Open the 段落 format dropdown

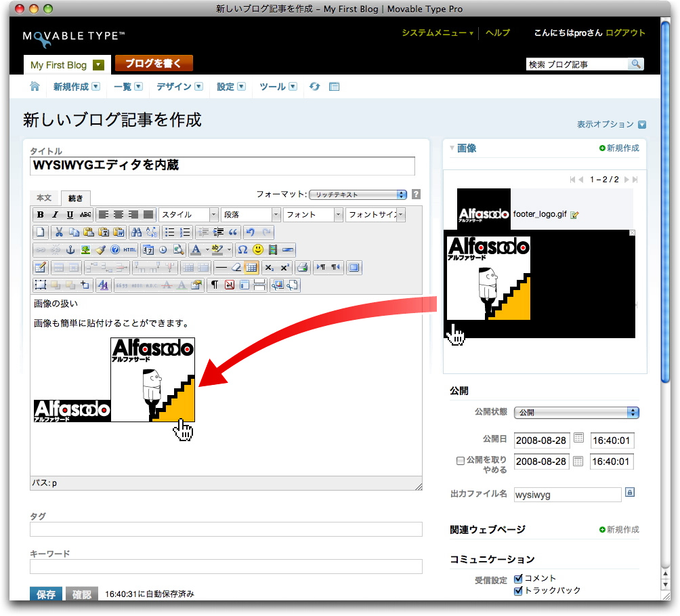coord(251,215)
